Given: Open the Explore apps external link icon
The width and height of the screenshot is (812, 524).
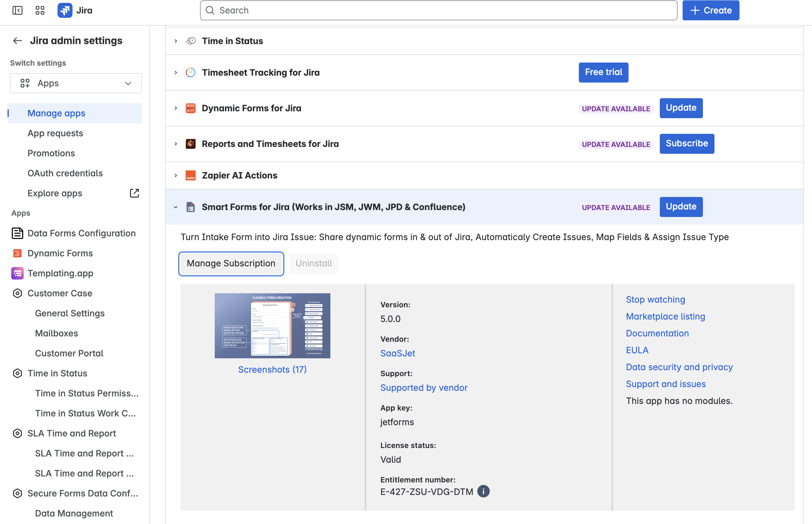Looking at the screenshot, I should coord(134,193).
